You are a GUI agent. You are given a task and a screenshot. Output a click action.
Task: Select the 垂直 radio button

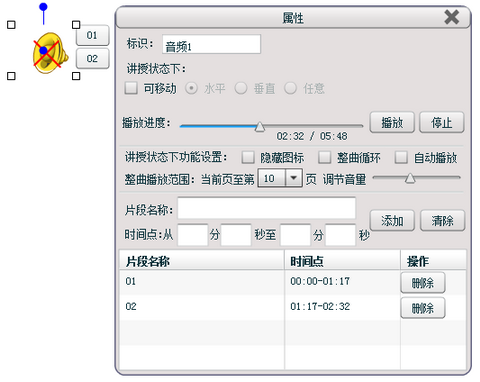click(241, 88)
